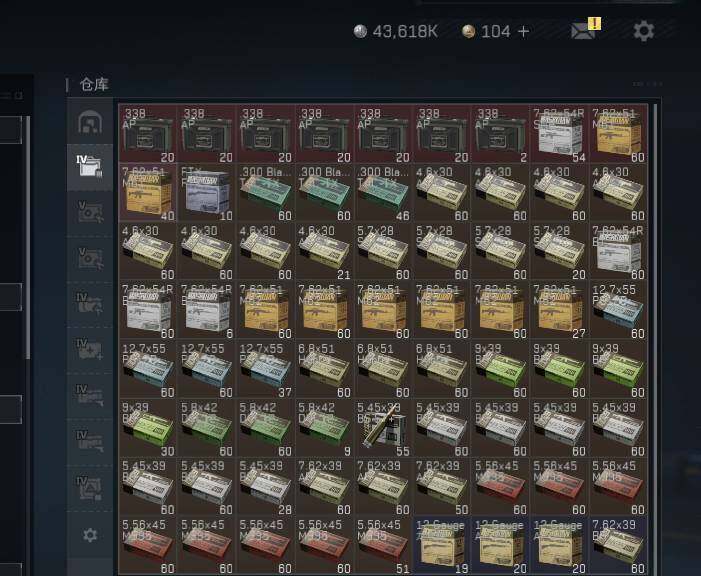Select the 7.62x54R white box of 6
Viewport: 701px width, 576px height.
(x=207, y=311)
